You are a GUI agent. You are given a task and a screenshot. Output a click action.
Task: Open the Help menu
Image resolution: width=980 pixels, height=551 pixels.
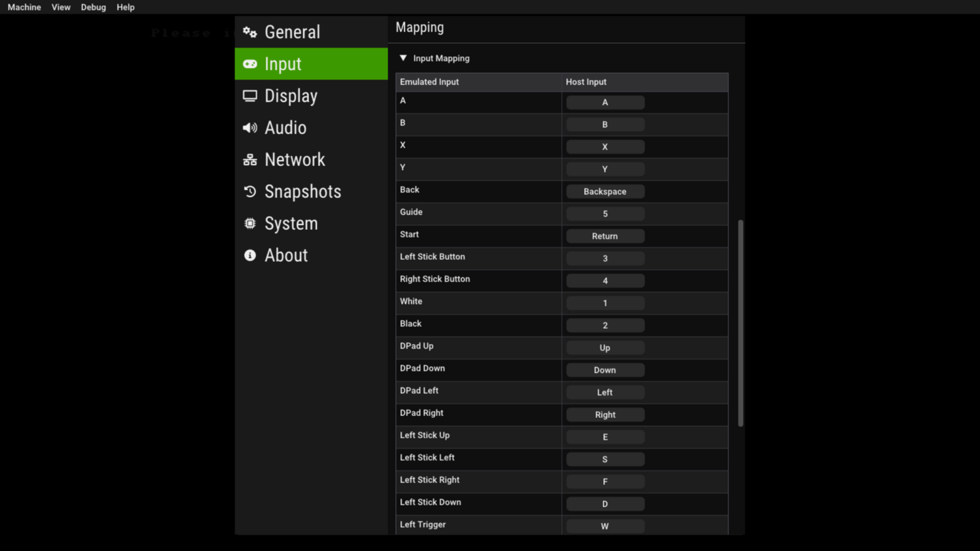coord(125,7)
